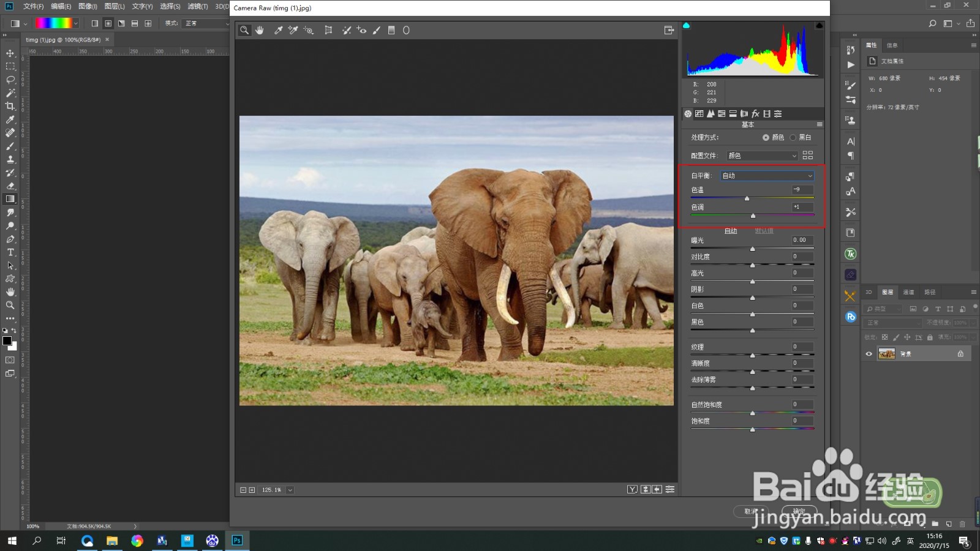Open the Camera Raw save/export preferences icon

point(669,30)
